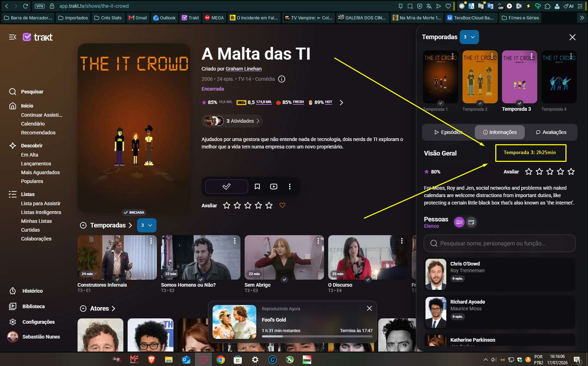Screen dimensions: 588x366
Task: Open Configurações settings
Action: click(x=32, y=322)
